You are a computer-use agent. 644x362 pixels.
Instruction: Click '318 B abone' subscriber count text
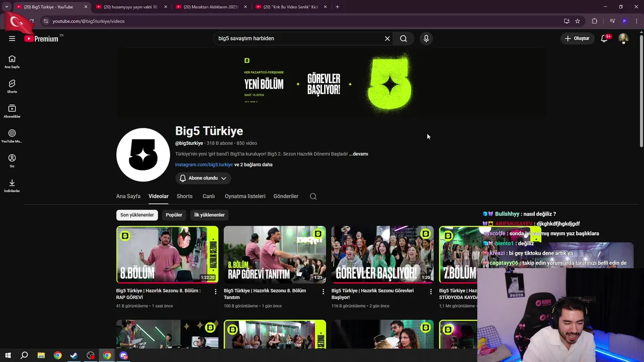coord(220,143)
